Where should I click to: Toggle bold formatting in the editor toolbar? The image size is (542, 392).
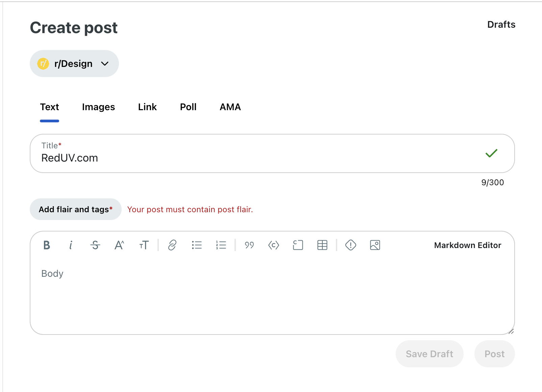(47, 245)
